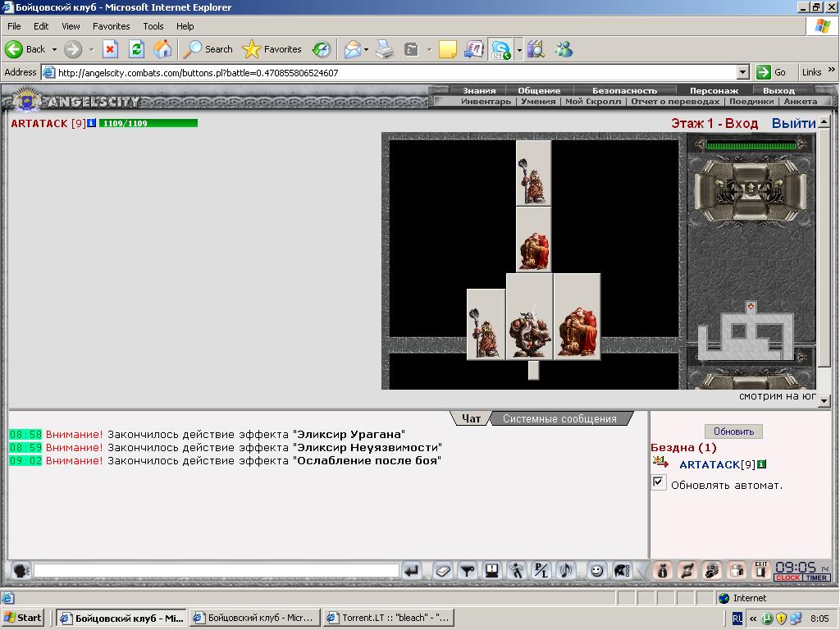The height and width of the screenshot is (630, 840).
Task: Open the Research books icon
Action: click(x=536, y=49)
